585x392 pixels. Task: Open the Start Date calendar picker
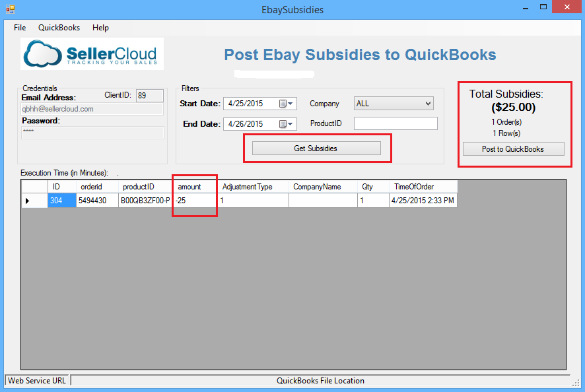click(x=286, y=104)
